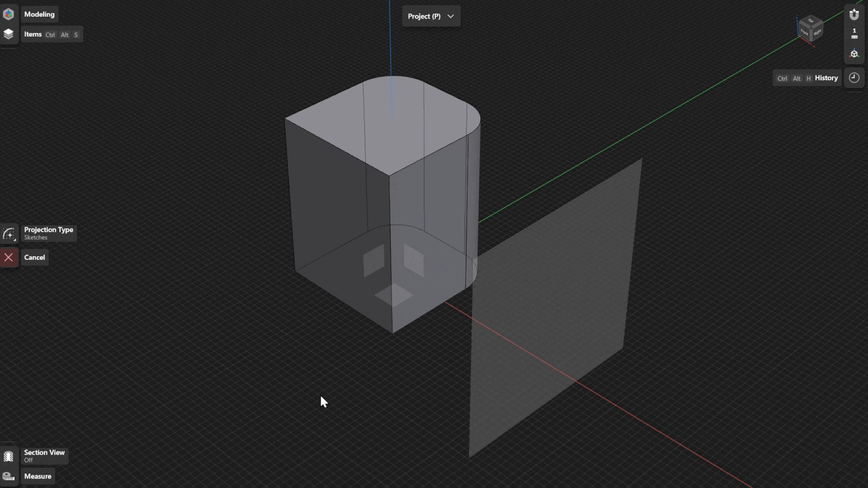Image resolution: width=868 pixels, height=488 pixels.
Task: Click the Cancel label
Action: tap(35, 258)
